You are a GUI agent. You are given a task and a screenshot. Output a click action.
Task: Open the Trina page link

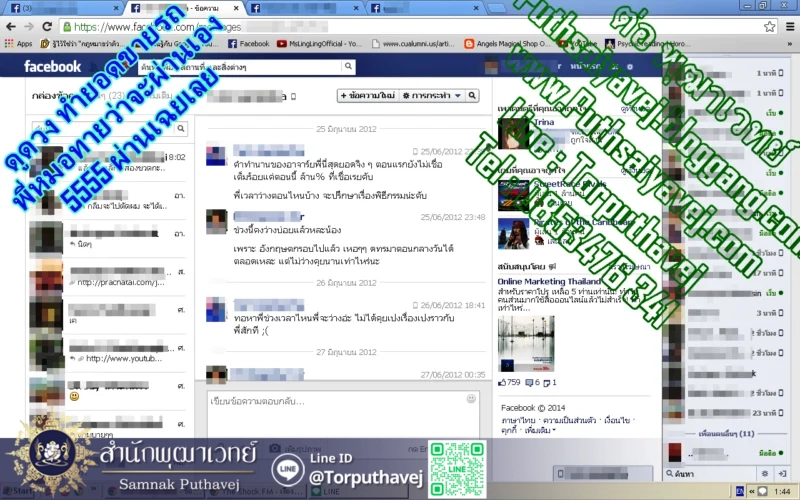(x=544, y=122)
